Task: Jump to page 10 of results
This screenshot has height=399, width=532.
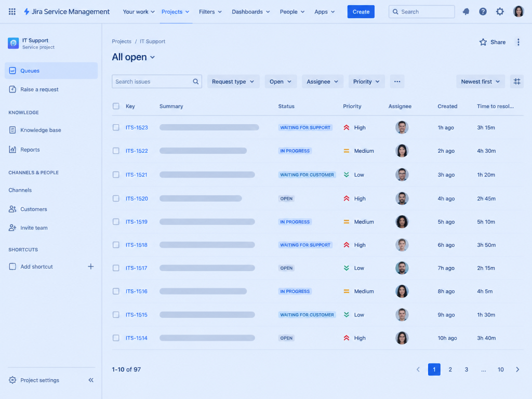Action: tap(500, 369)
